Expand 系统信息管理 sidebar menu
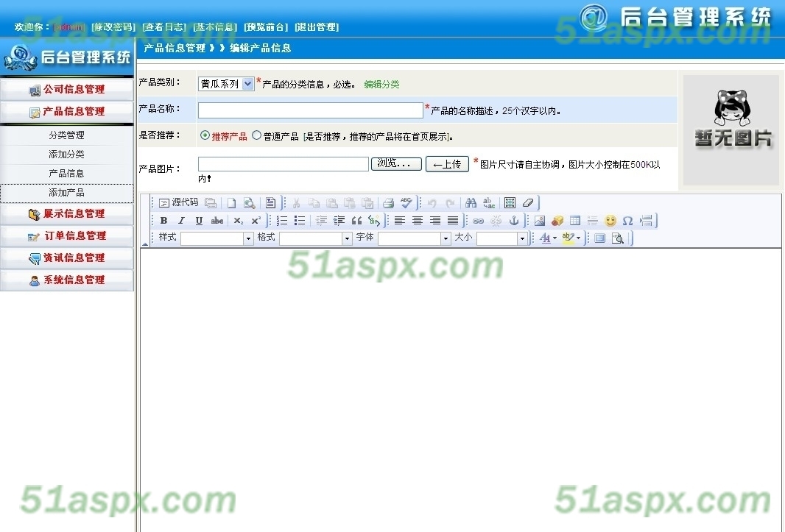Viewport: 785px width, 532px height. [x=67, y=280]
